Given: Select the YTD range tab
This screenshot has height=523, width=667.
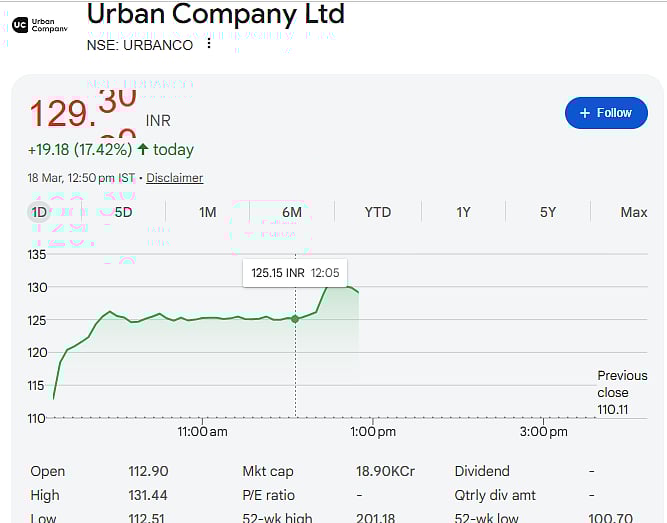Looking at the screenshot, I should (377, 212).
